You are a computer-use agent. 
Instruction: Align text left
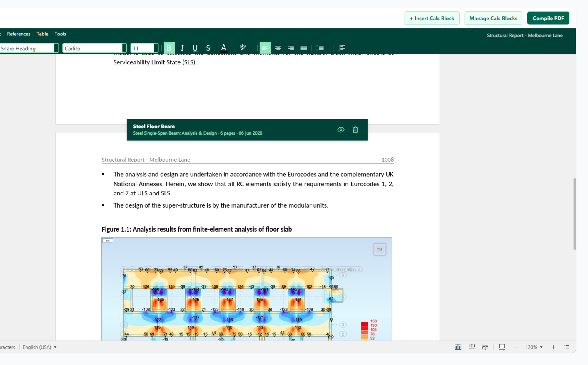point(265,48)
